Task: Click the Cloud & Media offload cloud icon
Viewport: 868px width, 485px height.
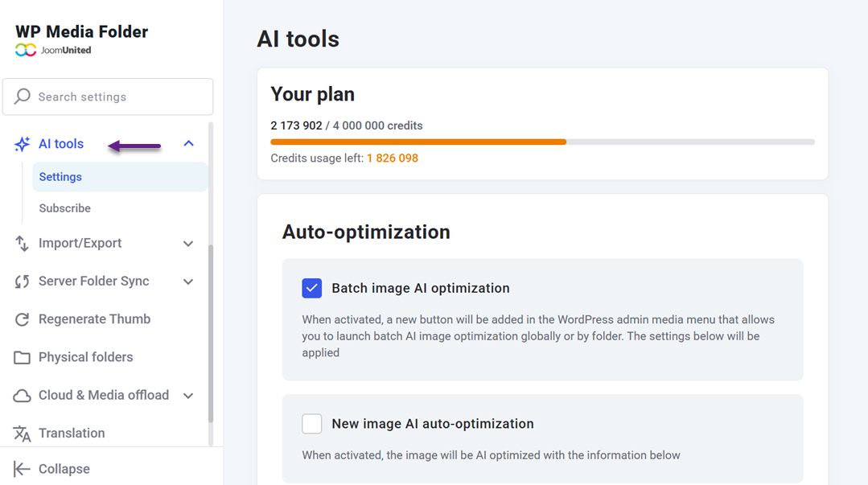Action: coord(23,396)
